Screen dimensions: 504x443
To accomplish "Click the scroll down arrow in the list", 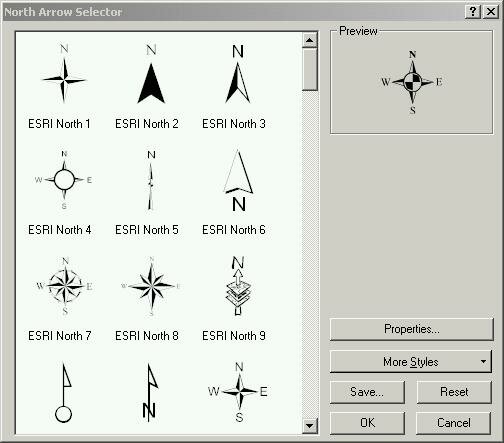I will (x=310, y=426).
